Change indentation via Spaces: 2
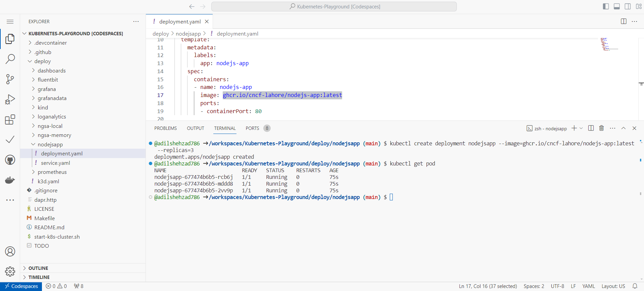The height and width of the screenshot is (291, 644). click(534, 286)
